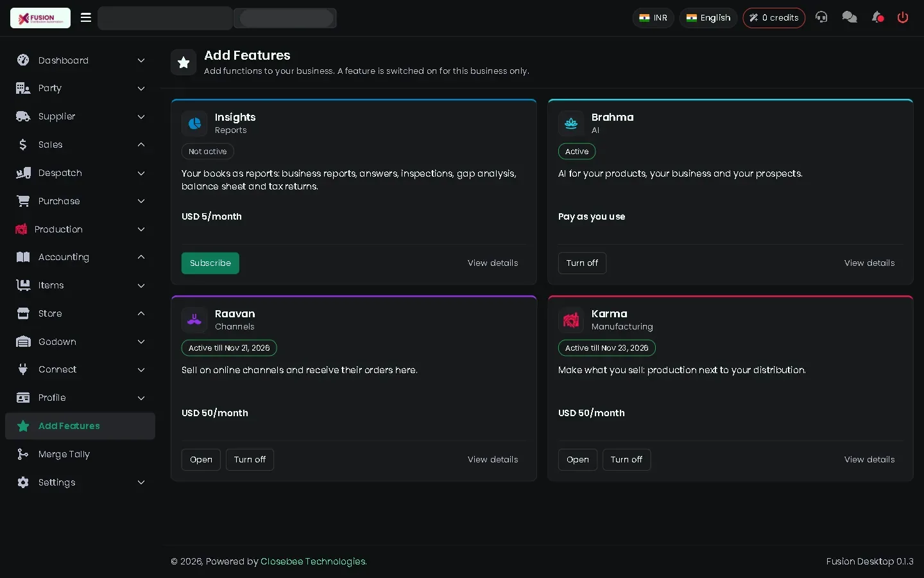View details of Karma

[869, 460]
